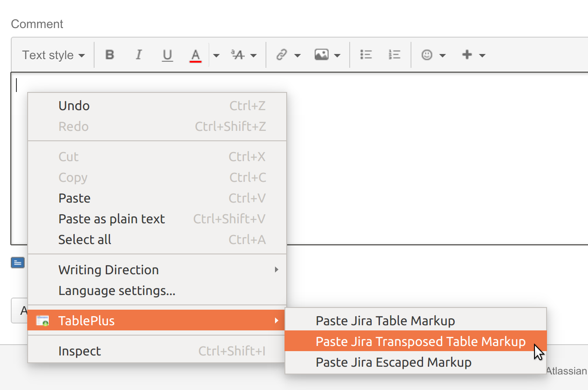The width and height of the screenshot is (588, 390).
Task: Click the insert image icon
Action: click(x=322, y=55)
